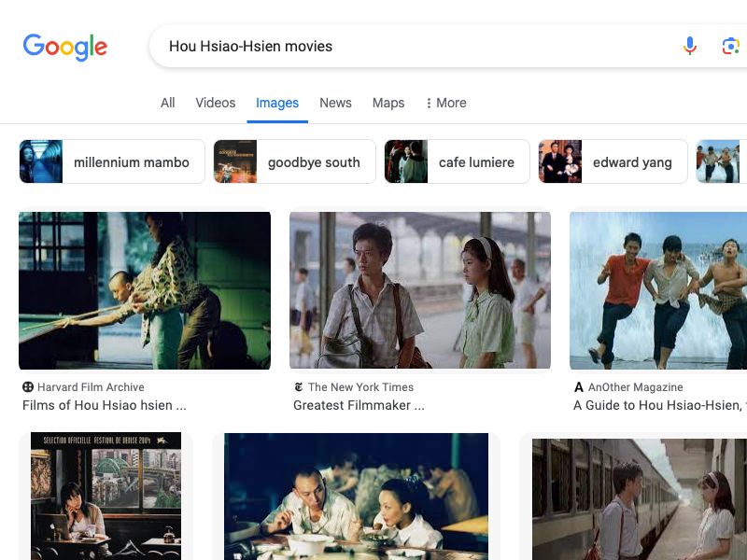Open Films of Hou Hsiao hsien title
This screenshot has height=560, width=747.
coord(105,405)
